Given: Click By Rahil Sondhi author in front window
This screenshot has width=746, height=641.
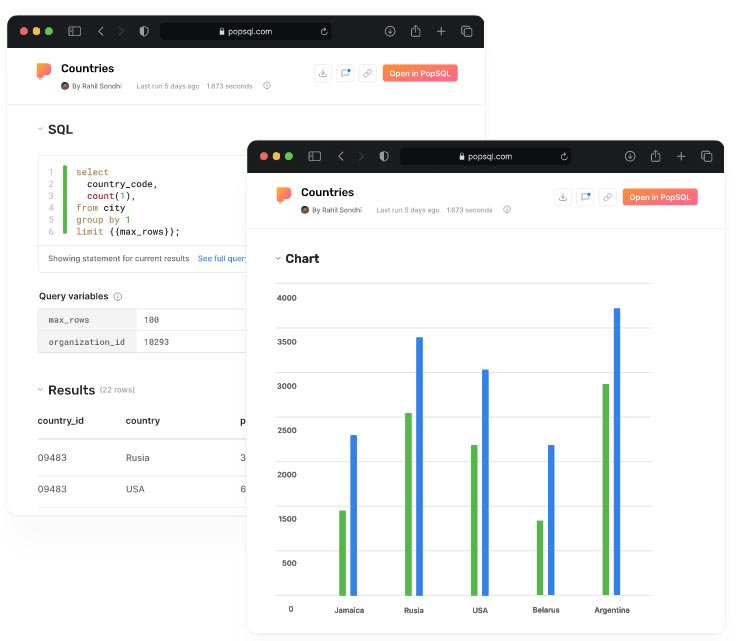Looking at the screenshot, I should click(x=332, y=210).
